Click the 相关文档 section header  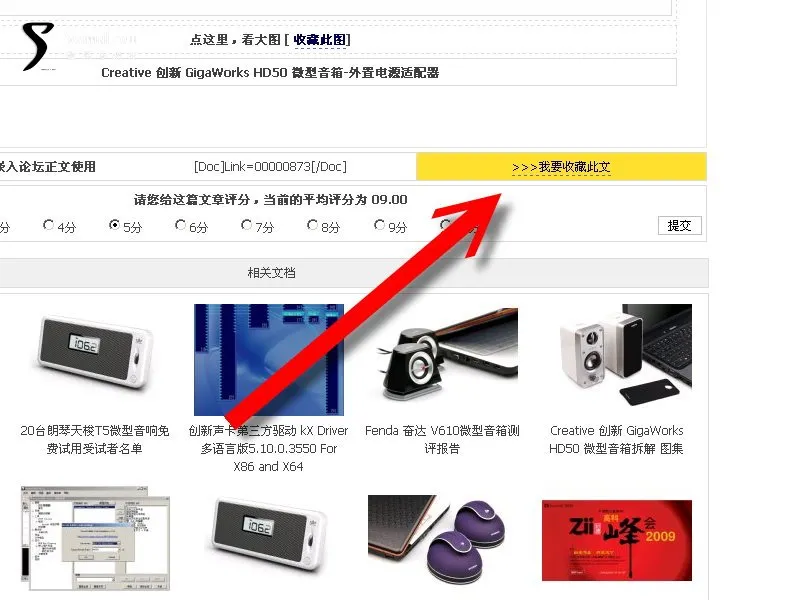pyautogui.click(x=271, y=272)
